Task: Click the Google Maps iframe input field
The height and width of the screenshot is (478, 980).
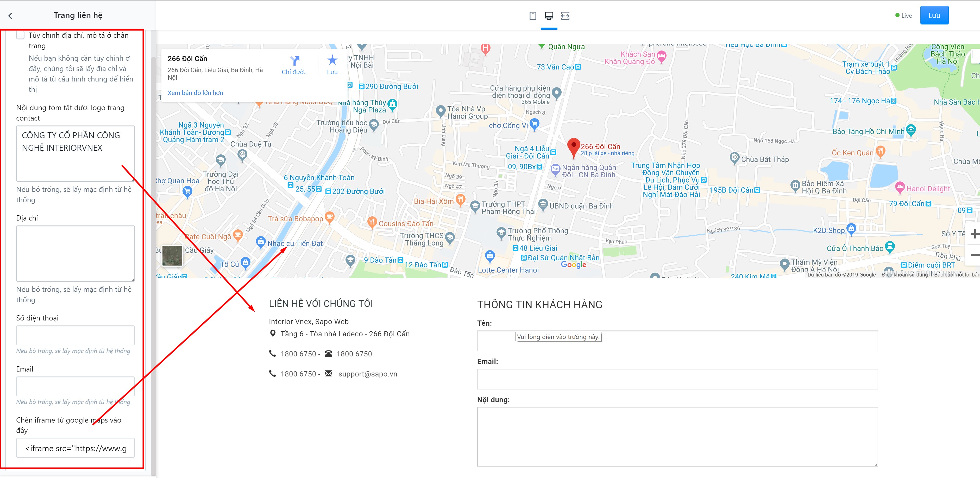Action: tap(75, 448)
